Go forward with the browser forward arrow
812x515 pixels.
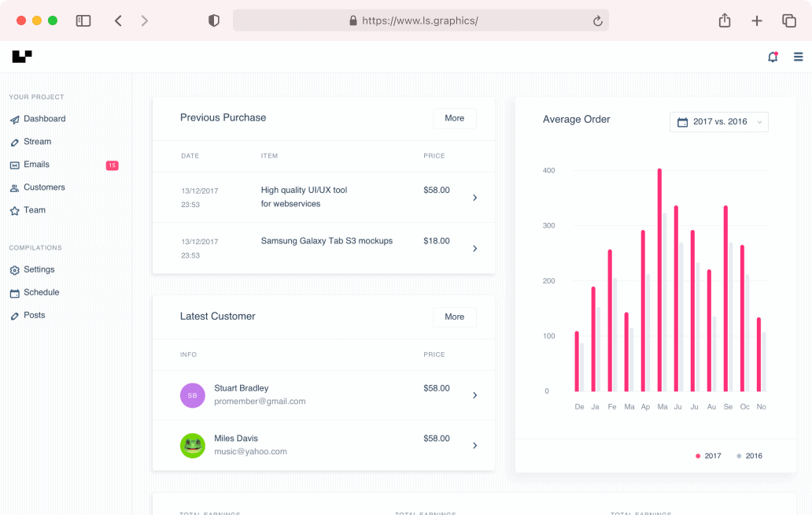pos(145,20)
